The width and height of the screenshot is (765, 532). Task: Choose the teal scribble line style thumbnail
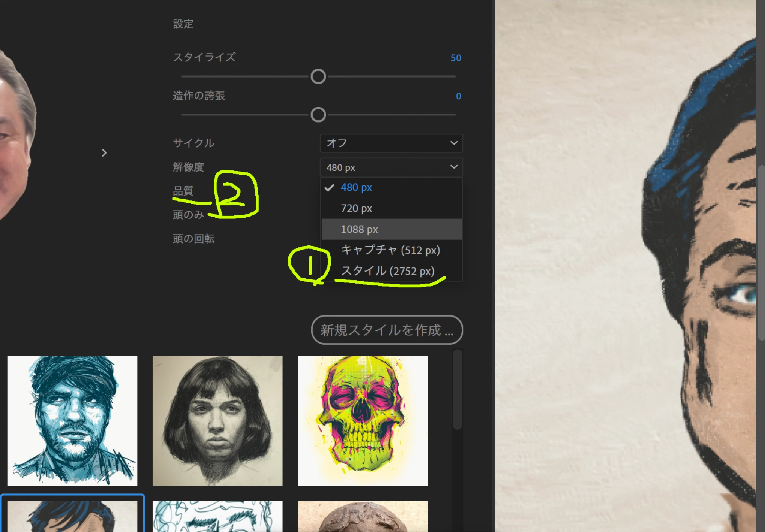[217, 516]
